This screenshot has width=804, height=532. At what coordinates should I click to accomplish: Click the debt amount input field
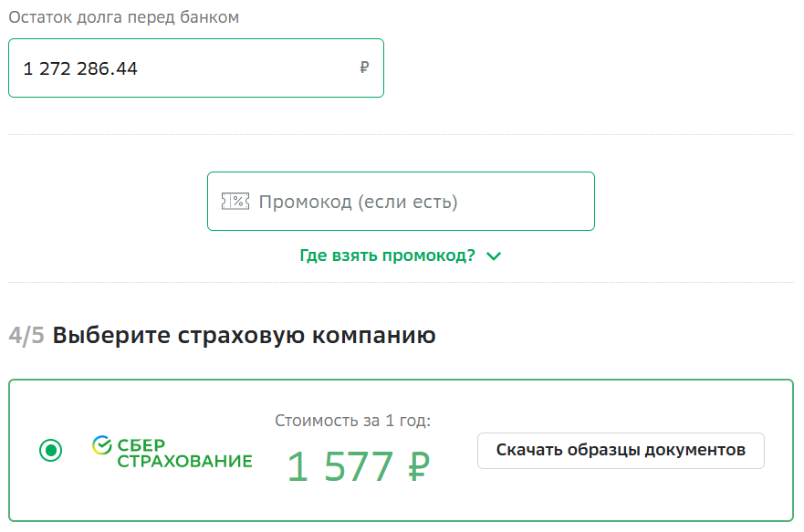point(195,68)
